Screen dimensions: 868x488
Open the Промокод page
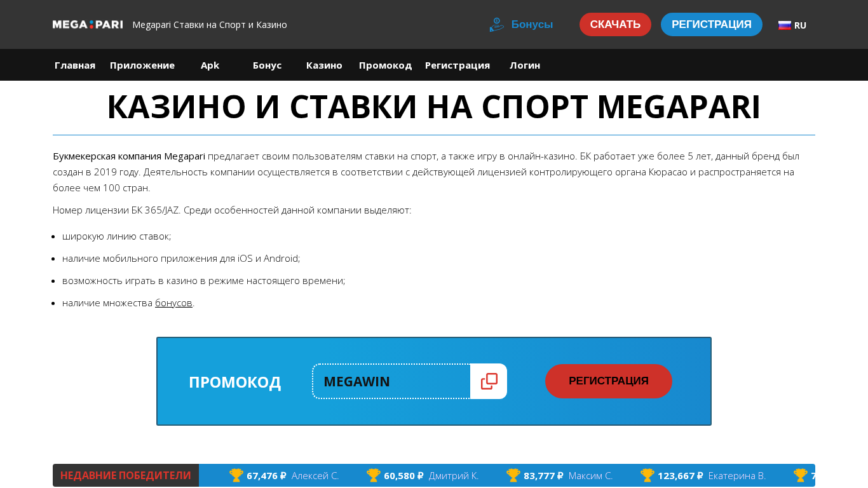(385, 65)
